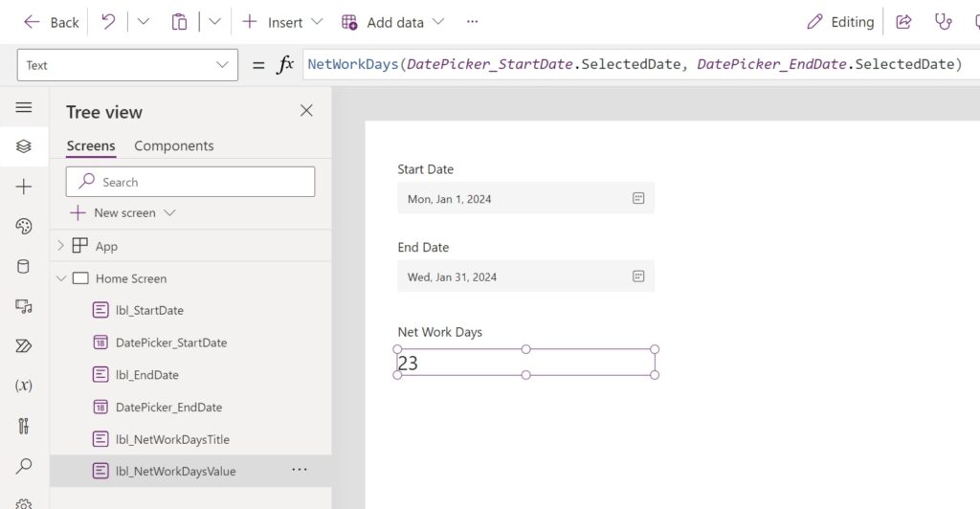
Task: Switch to the Screens tab
Action: point(91,146)
